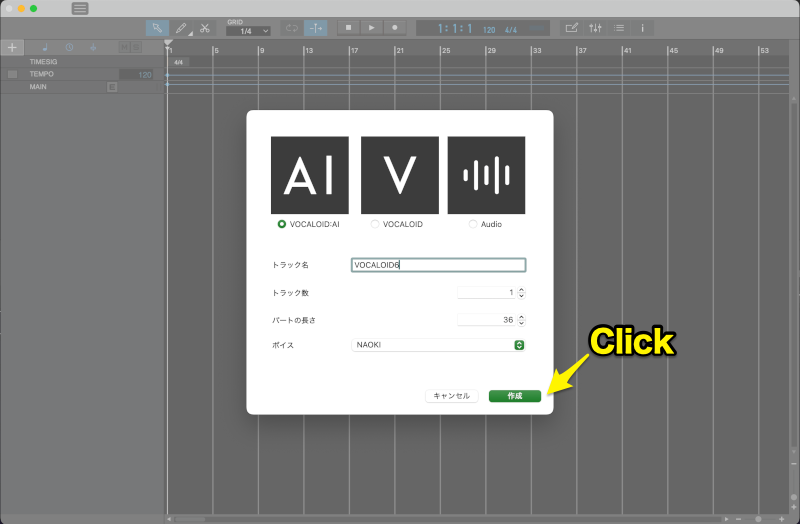The image size is (800, 524).
Task: Select the Audio waveform track type tile
Action: click(486, 175)
